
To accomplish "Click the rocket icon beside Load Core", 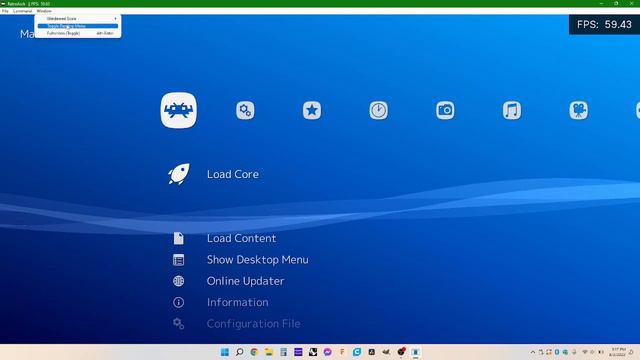I will click(179, 174).
